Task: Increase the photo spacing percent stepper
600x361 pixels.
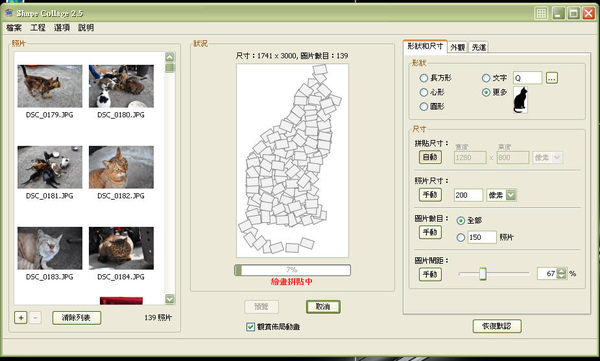Action: coord(561,271)
